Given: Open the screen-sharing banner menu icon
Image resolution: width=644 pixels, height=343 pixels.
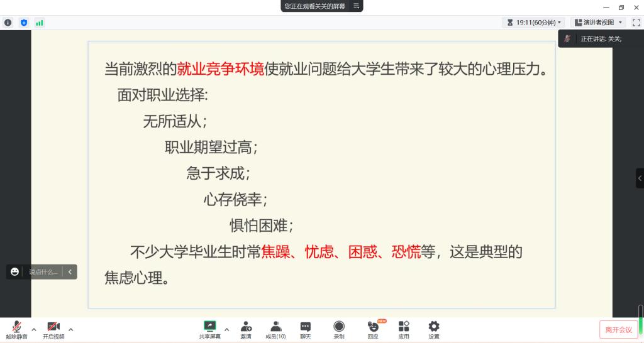Looking at the screenshot, I should 356,6.
